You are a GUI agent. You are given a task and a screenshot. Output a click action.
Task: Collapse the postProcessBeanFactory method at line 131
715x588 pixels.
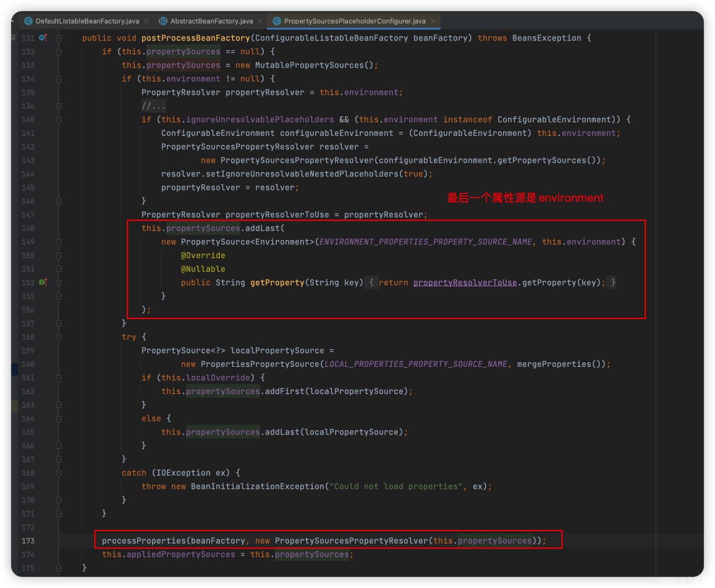(x=59, y=38)
